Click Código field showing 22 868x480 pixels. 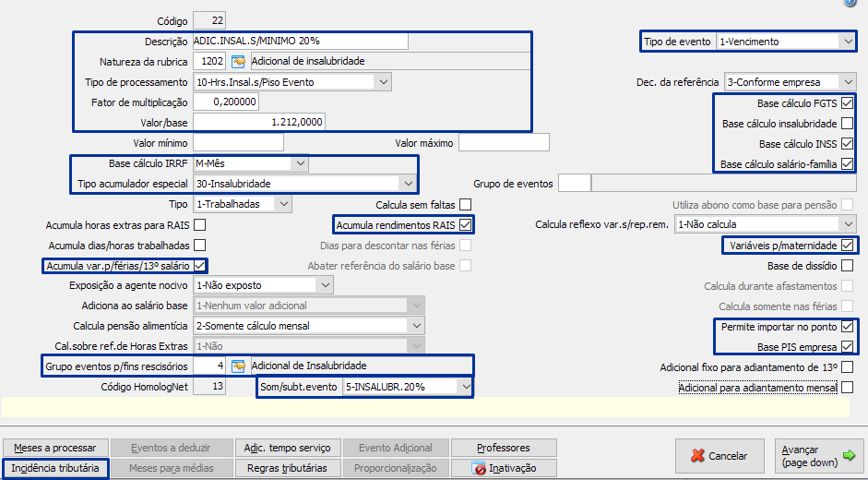tap(209, 21)
